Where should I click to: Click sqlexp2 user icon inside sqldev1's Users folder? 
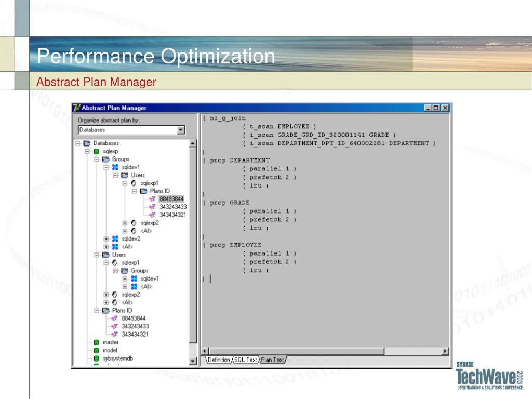coord(134,223)
